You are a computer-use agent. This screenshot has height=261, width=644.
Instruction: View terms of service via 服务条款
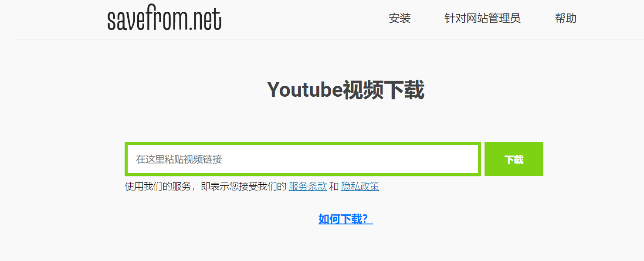point(308,186)
